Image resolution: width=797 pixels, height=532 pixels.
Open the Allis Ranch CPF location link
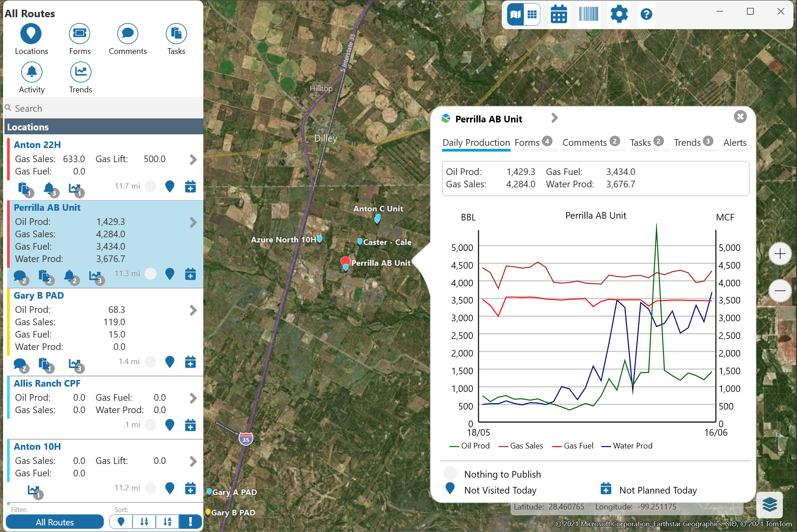[x=47, y=384]
